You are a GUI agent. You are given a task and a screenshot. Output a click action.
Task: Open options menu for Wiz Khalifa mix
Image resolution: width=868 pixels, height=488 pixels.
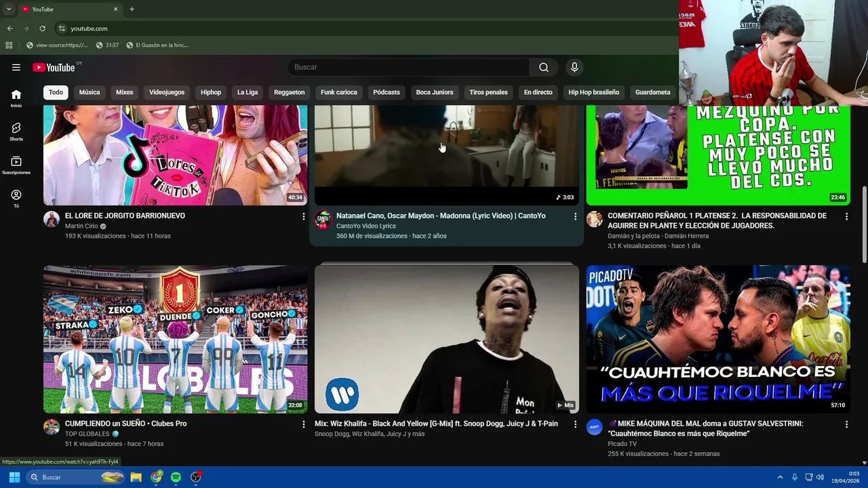[575, 424]
